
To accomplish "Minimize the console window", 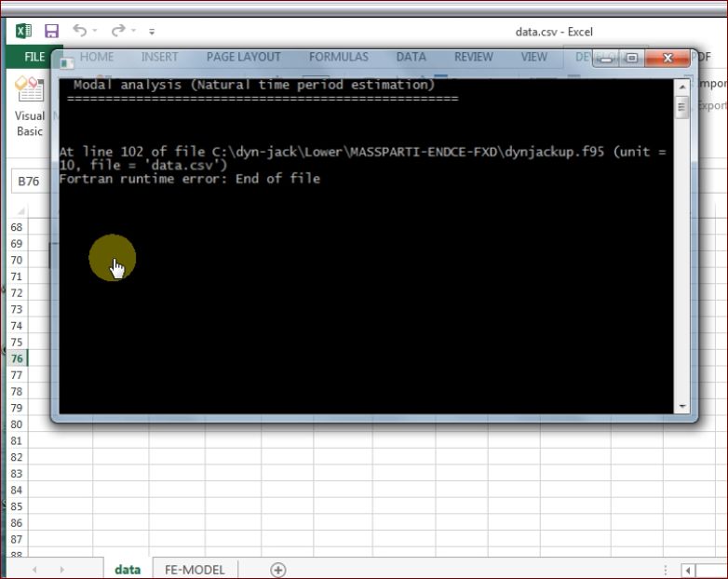I will click(606, 58).
